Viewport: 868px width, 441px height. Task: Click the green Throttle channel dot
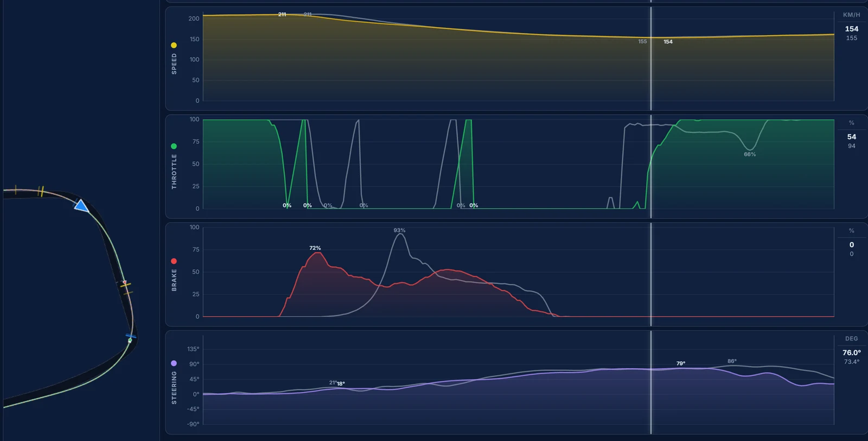(174, 146)
